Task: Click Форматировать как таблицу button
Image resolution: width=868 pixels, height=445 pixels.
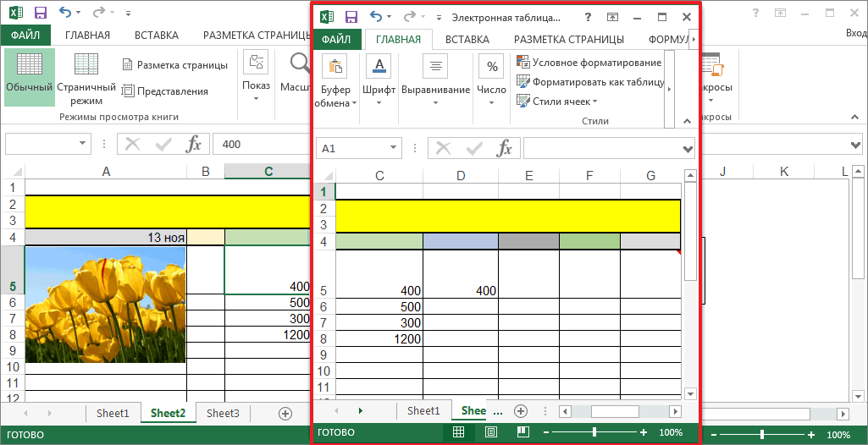Action: click(590, 81)
